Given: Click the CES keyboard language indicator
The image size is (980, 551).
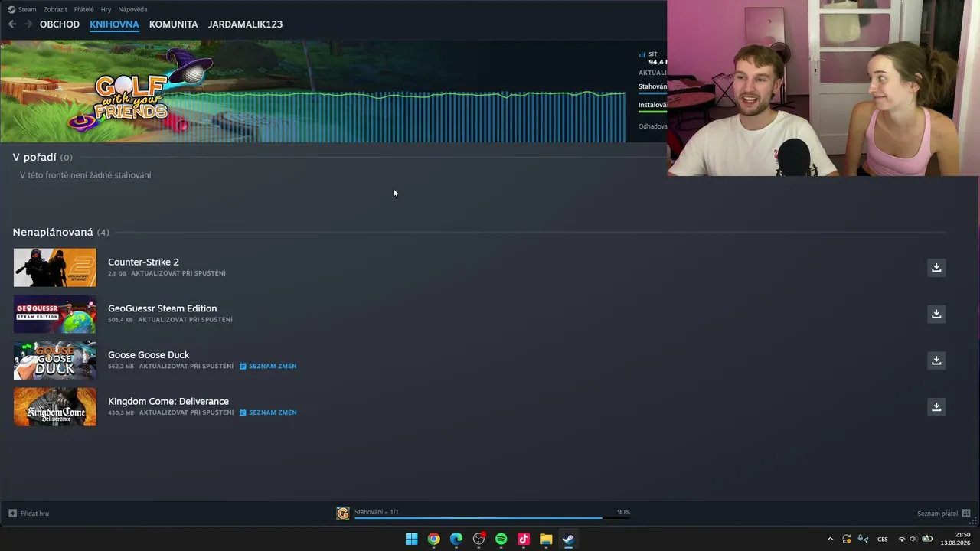Looking at the screenshot, I should coord(883,540).
